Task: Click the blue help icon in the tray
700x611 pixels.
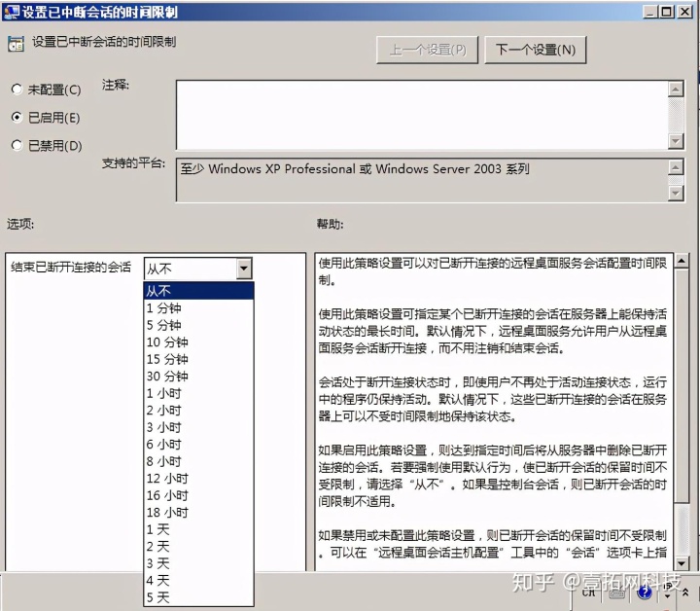Action: [645, 593]
